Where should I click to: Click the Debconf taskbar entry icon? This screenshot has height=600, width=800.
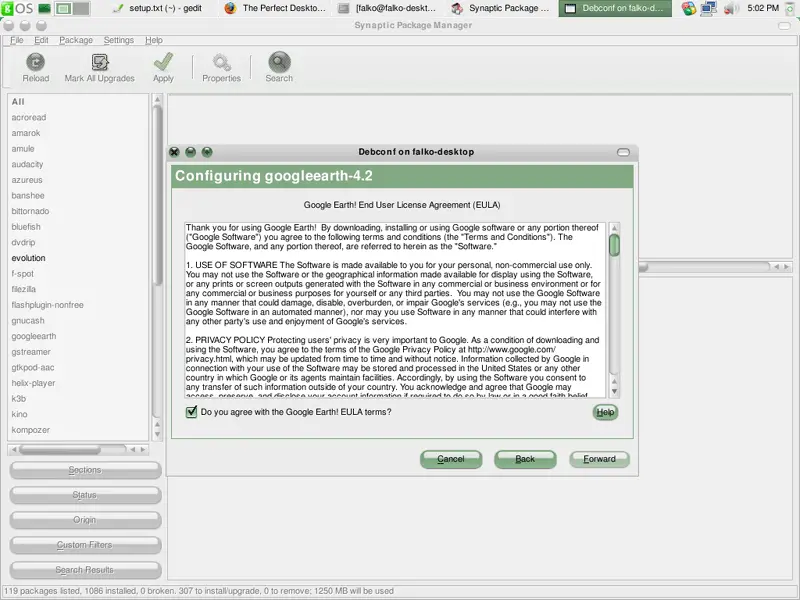[570, 8]
